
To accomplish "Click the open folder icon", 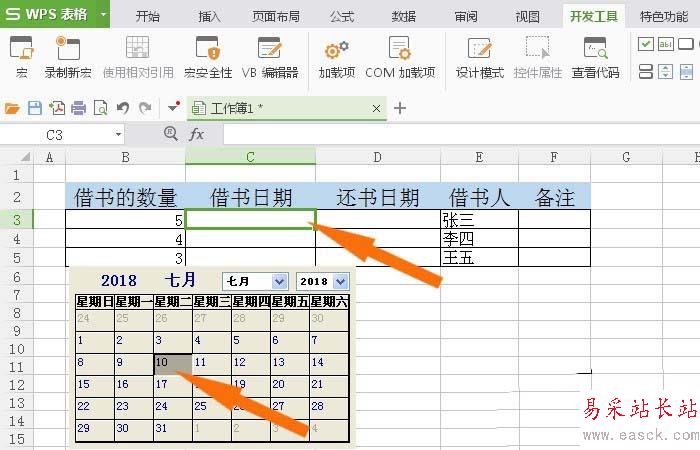I will click(12, 108).
